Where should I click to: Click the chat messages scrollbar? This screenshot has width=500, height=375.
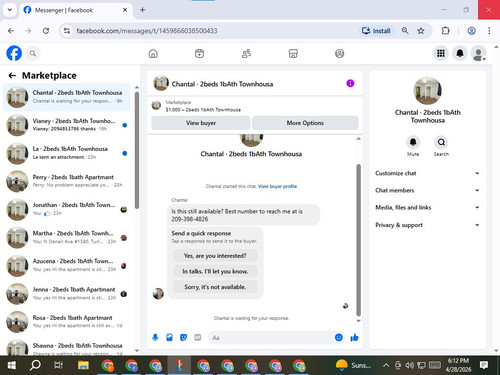pyautogui.click(x=359, y=240)
